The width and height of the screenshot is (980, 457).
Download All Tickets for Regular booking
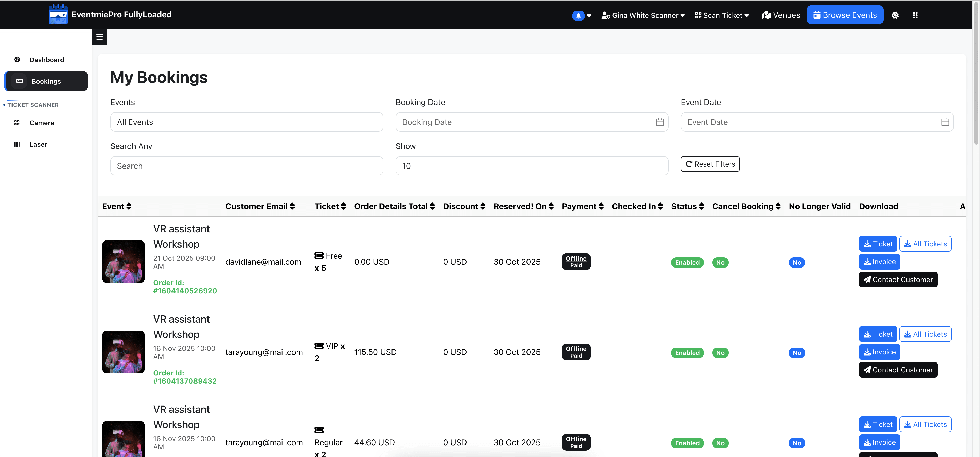click(925, 424)
